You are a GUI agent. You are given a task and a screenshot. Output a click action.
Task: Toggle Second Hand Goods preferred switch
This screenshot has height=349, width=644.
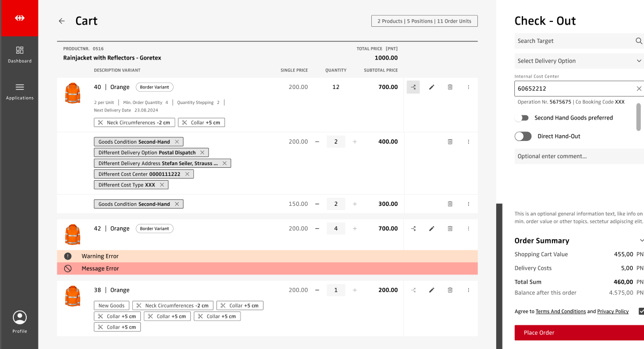coord(522,118)
